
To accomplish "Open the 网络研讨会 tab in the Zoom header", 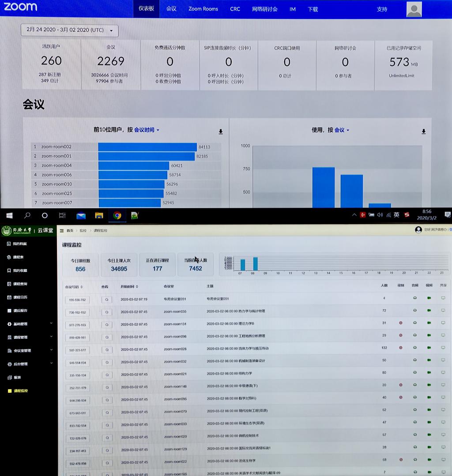I will 265,9.
